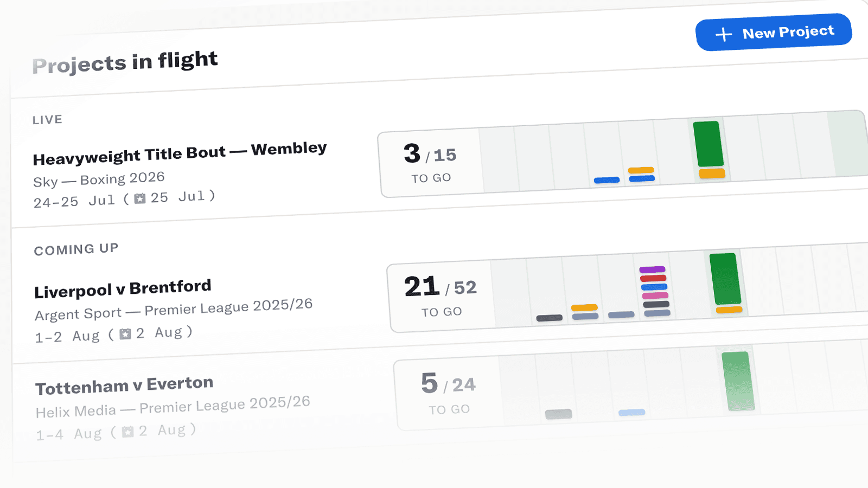This screenshot has width=868, height=488.
Task: Open Heavyweight Title Bout — Wembley project
Action: (x=180, y=153)
